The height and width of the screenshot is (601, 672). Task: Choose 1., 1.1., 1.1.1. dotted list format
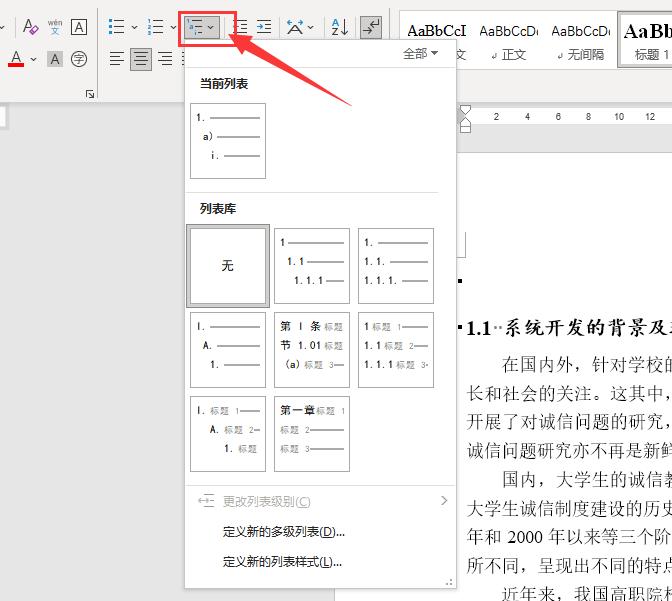click(x=396, y=266)
